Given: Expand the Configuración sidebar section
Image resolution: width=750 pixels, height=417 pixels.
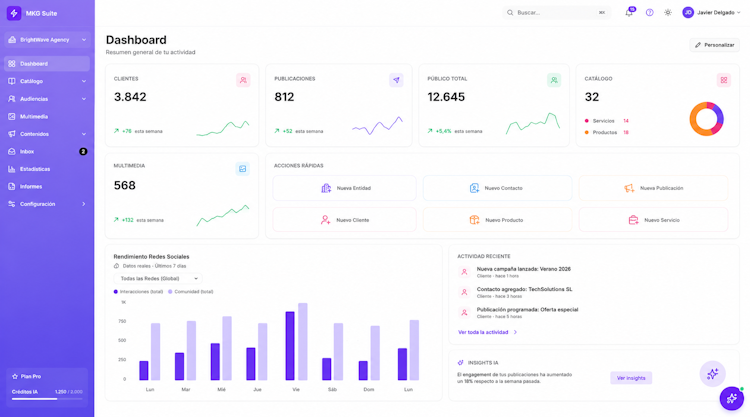Looking at the screenshot, I should point(47,204).
